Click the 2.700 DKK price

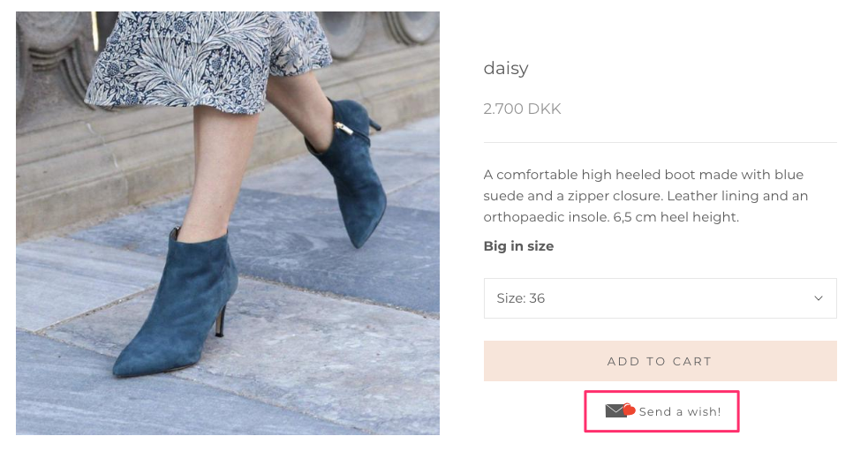point(522,109)
